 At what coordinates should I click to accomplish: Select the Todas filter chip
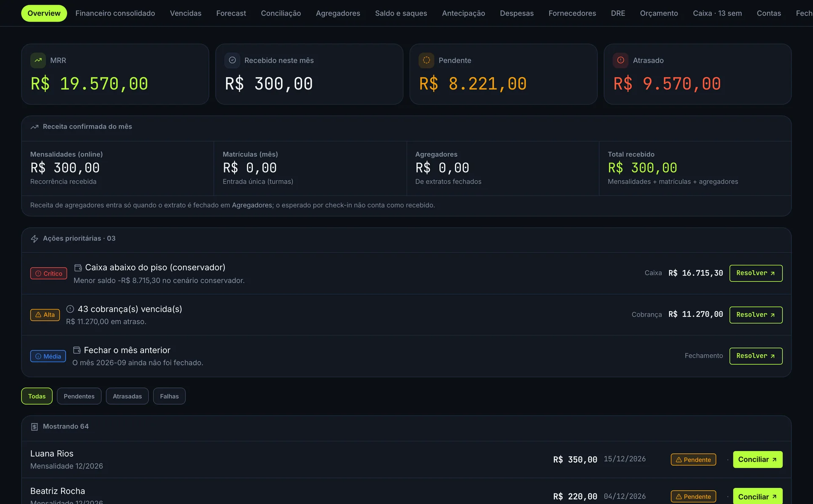click(37, 396)
